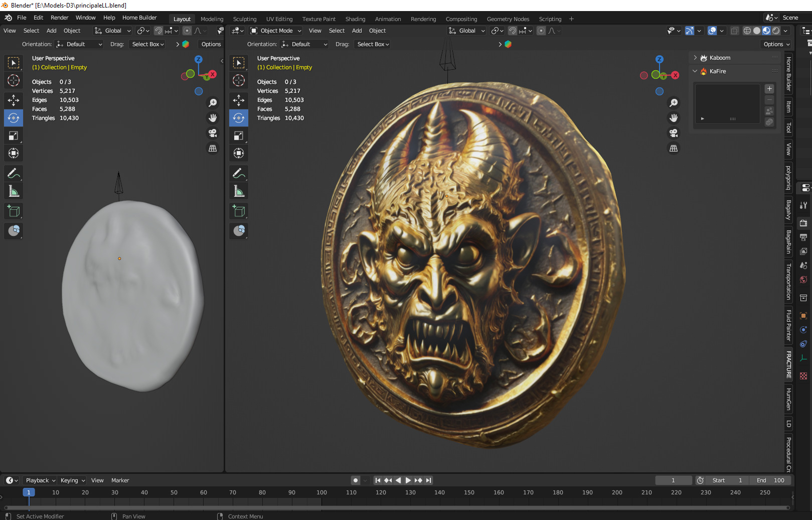Select the Cursor tool in left viewport

pyautogui.click(x=14, y=80)
